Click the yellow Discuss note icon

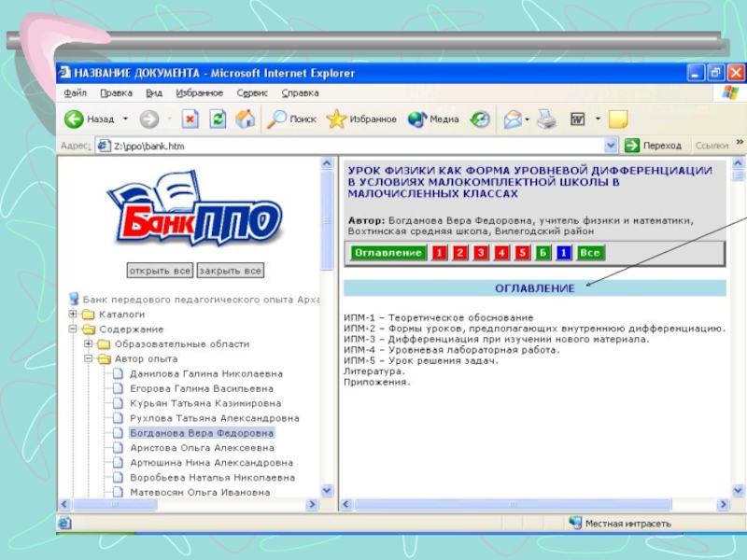click(x=618, y=119)
